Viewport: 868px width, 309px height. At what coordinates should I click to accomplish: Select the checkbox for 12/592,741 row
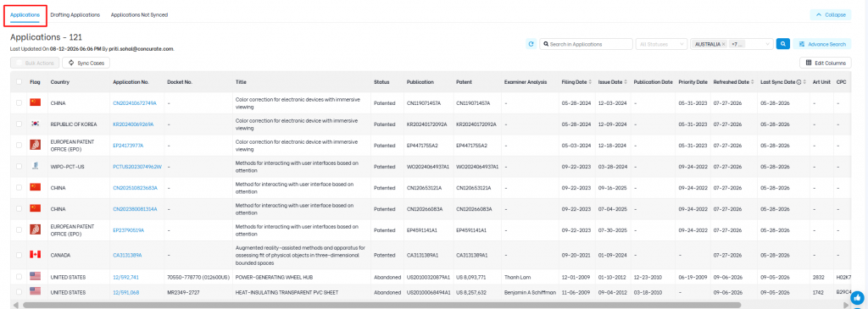(19, 276)
